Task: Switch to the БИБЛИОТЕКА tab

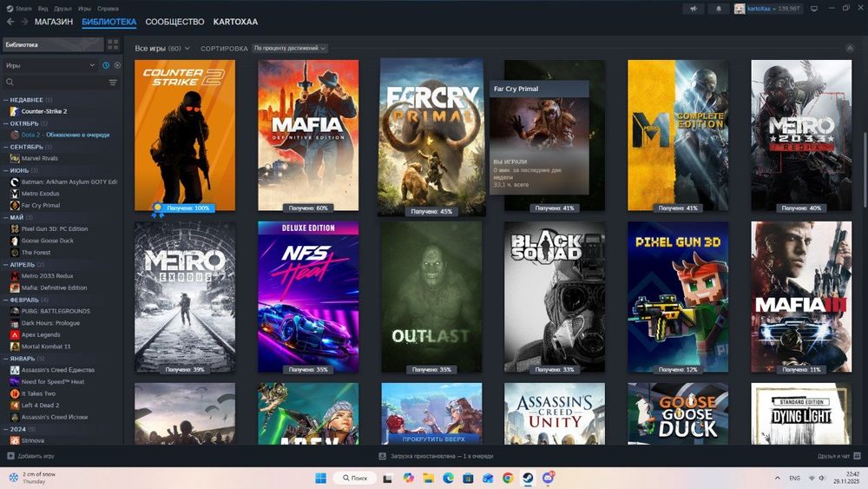Action: click(x=109, y=23)
